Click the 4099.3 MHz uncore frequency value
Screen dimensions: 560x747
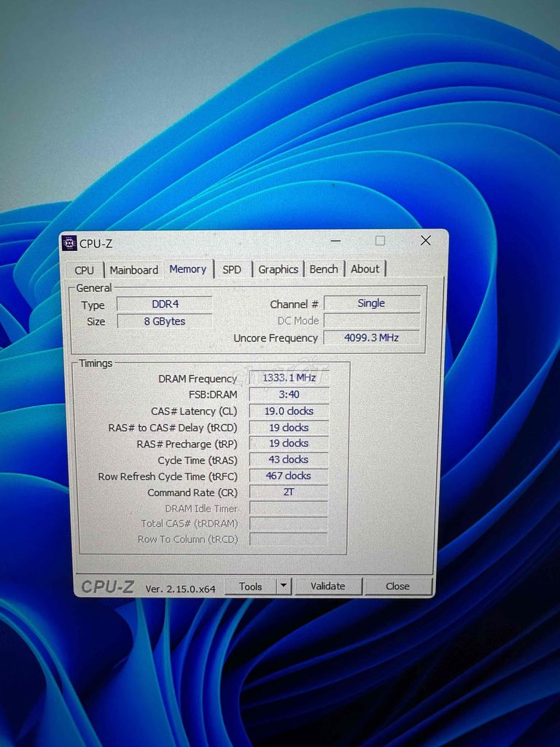point(372,338)
